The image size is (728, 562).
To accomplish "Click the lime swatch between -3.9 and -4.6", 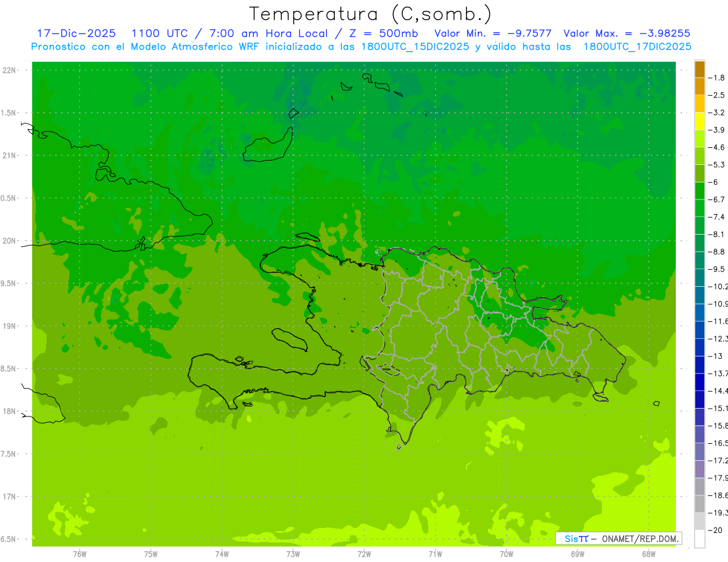I will [x=699, y=139].
